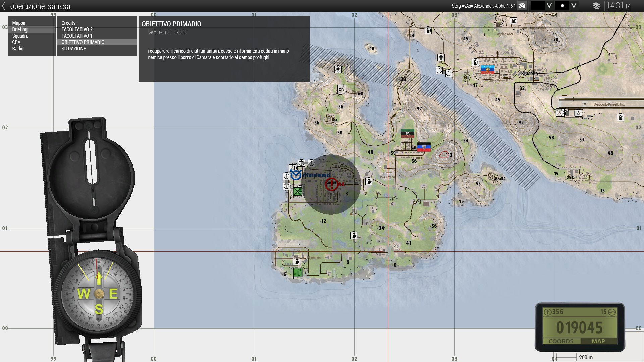Screen dimensions: 644x362
Task: Click the right anchor harbor icon by Kinsella
Action: pos(449,73)
